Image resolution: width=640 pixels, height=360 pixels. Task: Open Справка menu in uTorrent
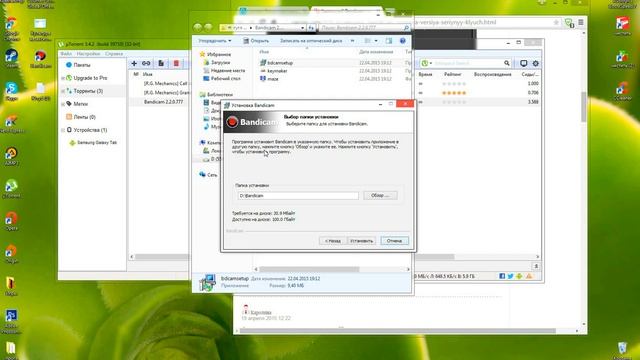click(114, 54)
